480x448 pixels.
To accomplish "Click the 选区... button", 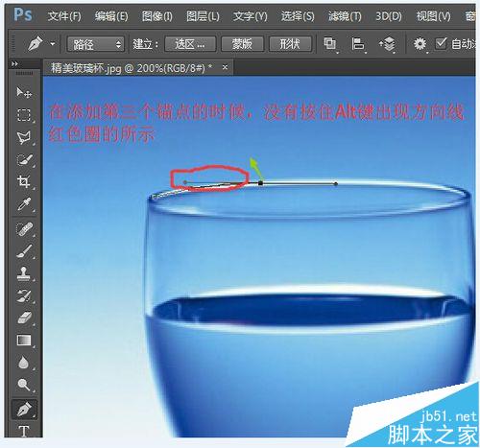I will click(x=190, y=44).
